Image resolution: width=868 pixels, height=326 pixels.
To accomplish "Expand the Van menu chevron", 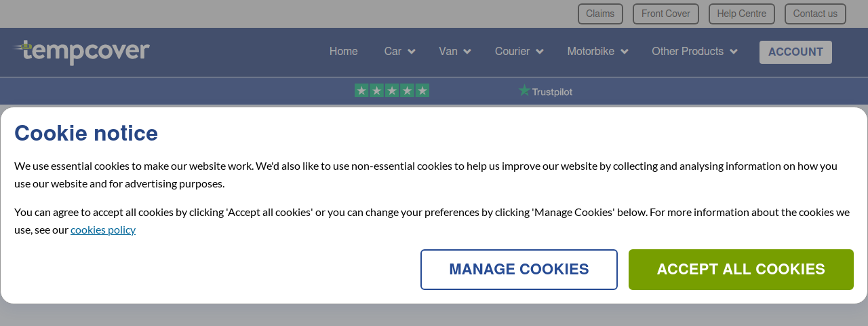I will click(467, 52).
